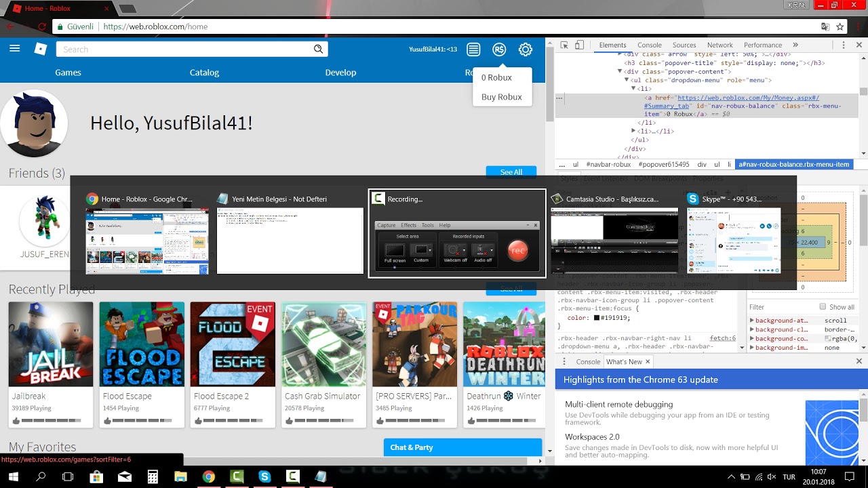
Task: Switch to Camtasia Studio window thumbnail
Action: point(614,241)
